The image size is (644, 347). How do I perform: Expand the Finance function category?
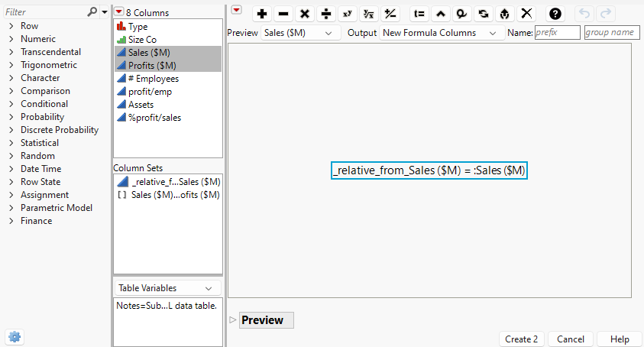11,221
